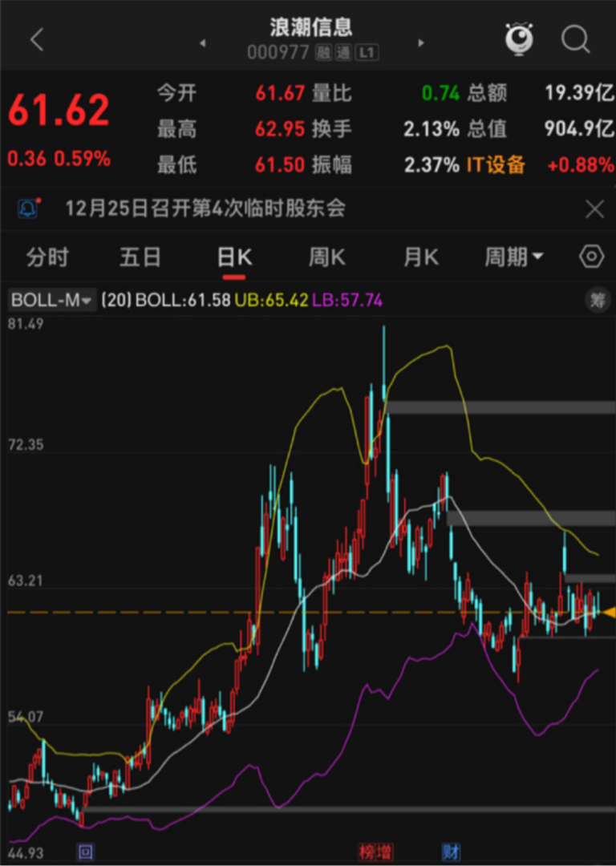
Task: Tap the current price 61.62
Action: tap(59, 110)
